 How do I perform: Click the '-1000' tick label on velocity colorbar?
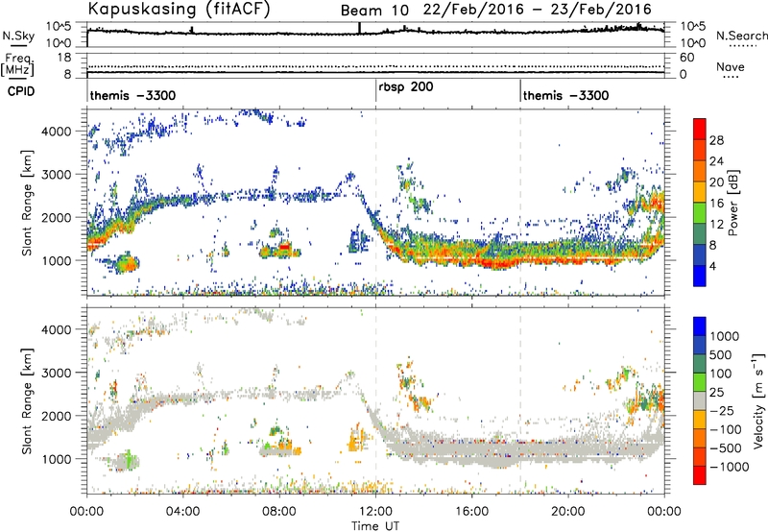[729, 467]
